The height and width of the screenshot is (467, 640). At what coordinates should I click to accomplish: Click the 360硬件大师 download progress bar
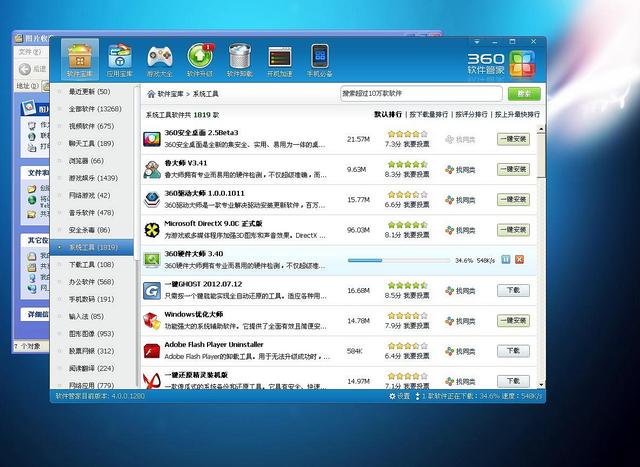click(x=399, y=260)
